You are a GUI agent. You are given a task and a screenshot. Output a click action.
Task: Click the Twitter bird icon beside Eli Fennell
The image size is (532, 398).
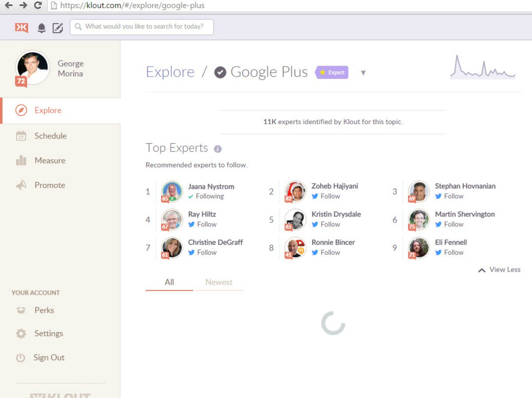[x=438, y=252]
